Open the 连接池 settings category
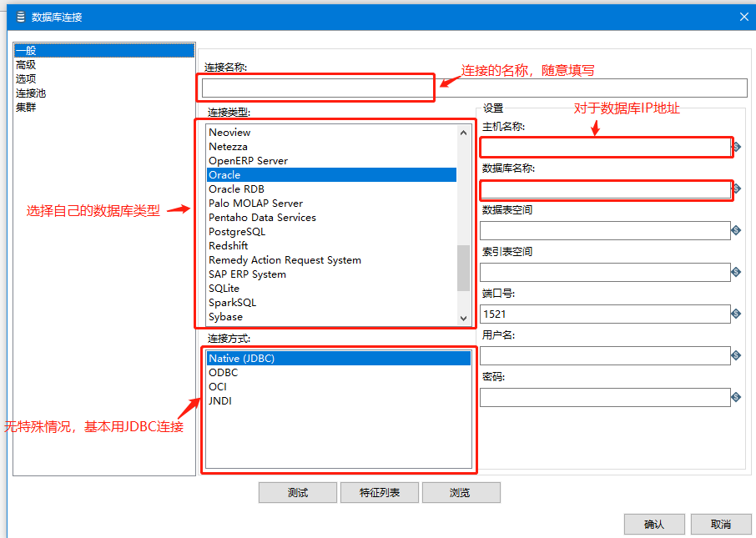 104,93
